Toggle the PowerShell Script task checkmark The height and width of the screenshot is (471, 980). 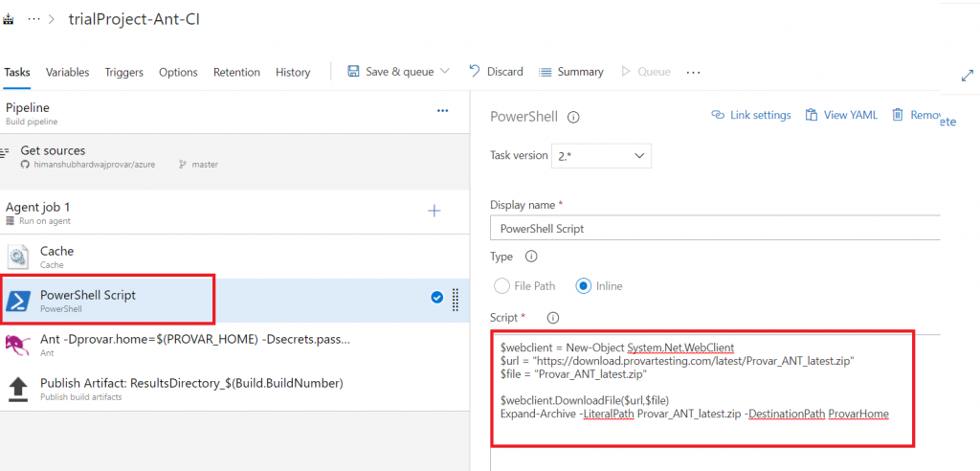437,298
